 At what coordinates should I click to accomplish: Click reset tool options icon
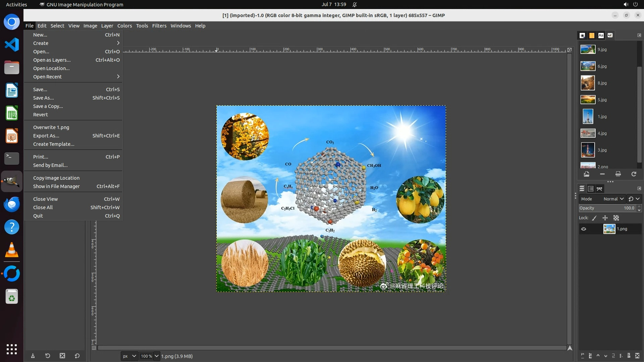pos(77,356)
